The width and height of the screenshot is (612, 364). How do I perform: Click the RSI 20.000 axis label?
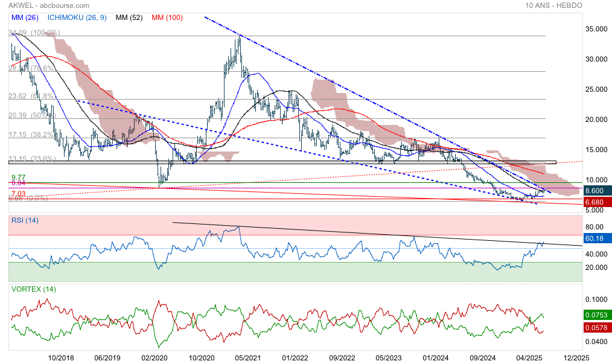596,267
